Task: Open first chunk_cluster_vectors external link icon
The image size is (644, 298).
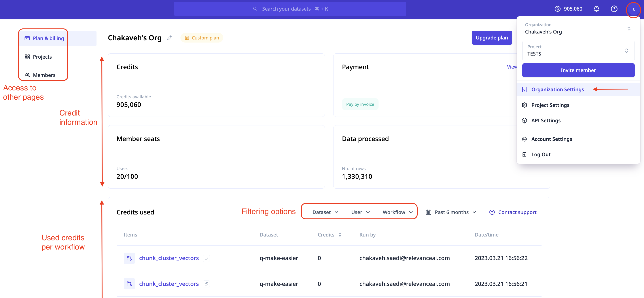Action: click(x=206, y=258)
